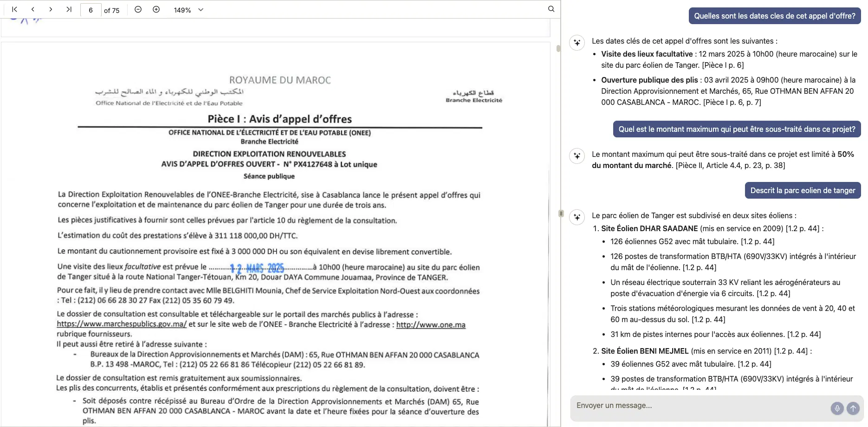Open the citation [Pièce II, Article 4.4, p. 23, p. 38]
The width and height of the screenshot is (868, 427).
tap(730, 165)
